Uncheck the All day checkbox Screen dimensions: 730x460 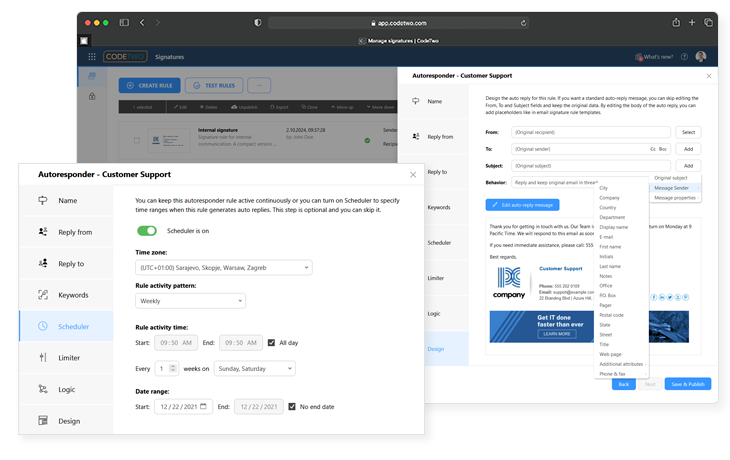point(272,343)
